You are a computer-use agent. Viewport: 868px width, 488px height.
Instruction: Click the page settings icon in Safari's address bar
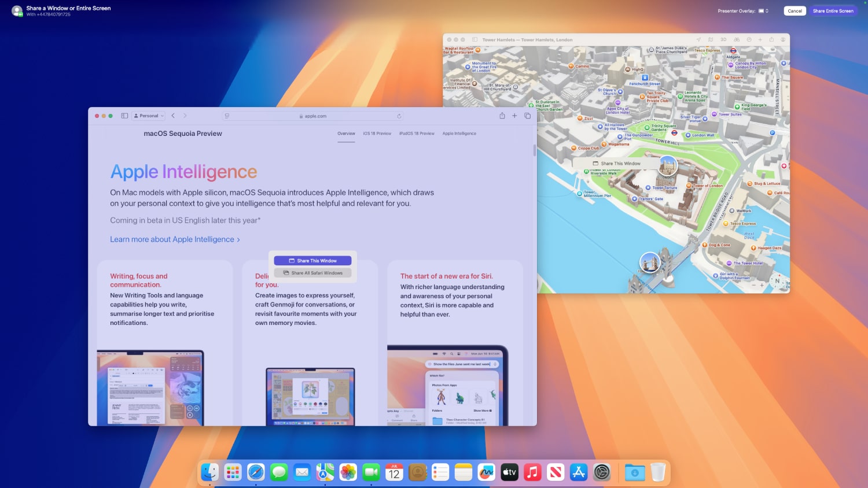[x=227, y=116]
